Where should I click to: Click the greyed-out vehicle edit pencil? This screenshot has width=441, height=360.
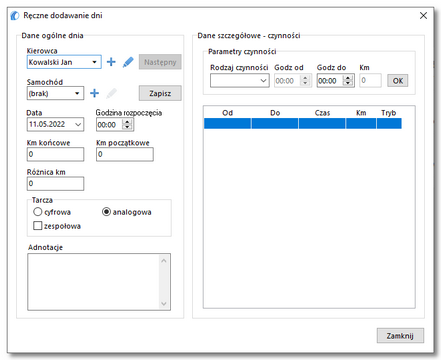pos(112,93)
